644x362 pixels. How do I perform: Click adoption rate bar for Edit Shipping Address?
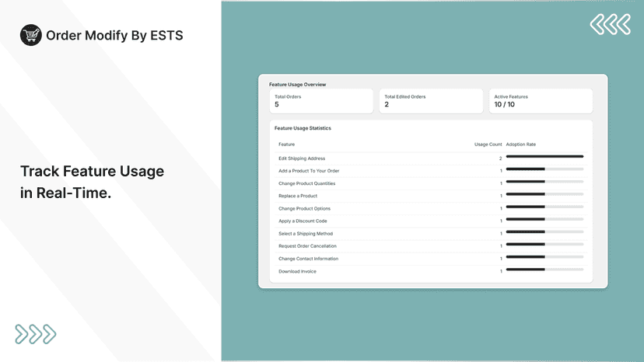(x=544, y=156)
